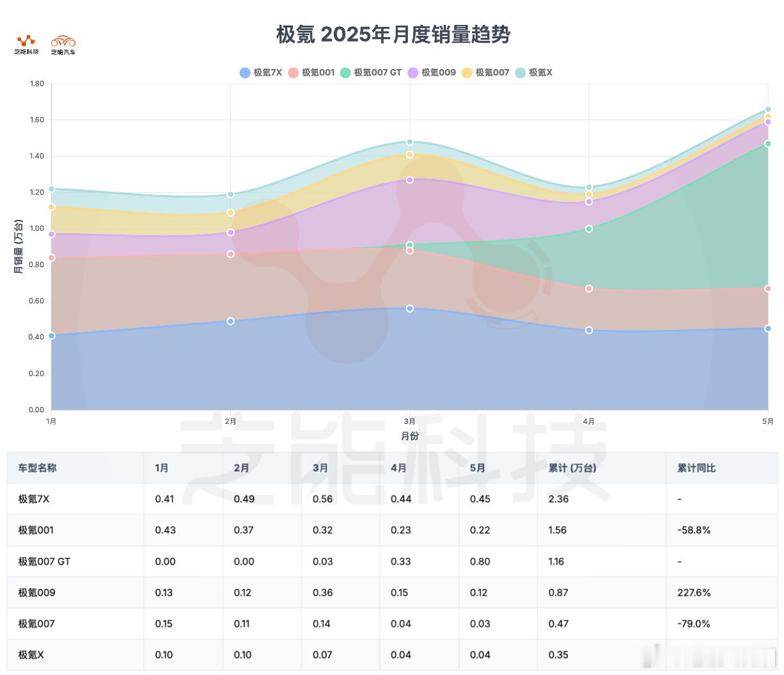Select the pink 极氪001 point at 3月
This screenshot has height=675, width=784.
[x=410, y=251]
